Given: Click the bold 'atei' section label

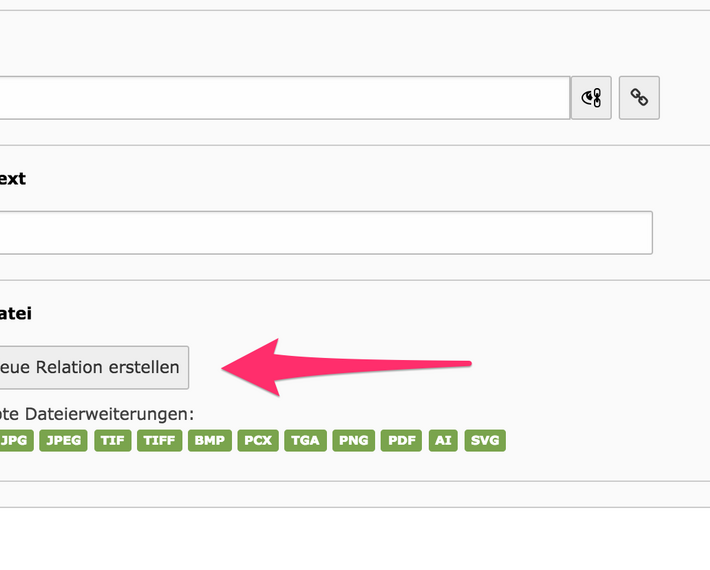Looking at the screenshot, I should tap(16, 314).
